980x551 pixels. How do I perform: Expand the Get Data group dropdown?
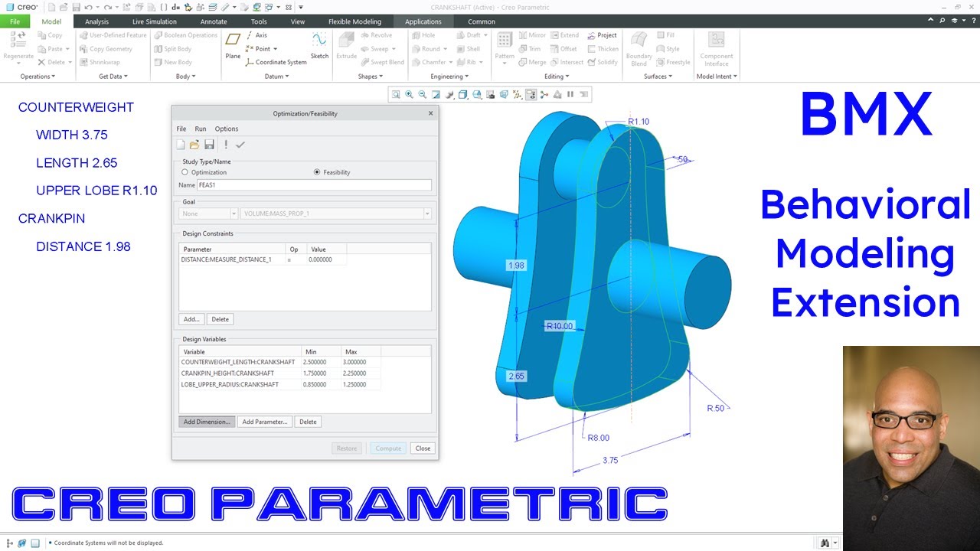pos(113,77)
